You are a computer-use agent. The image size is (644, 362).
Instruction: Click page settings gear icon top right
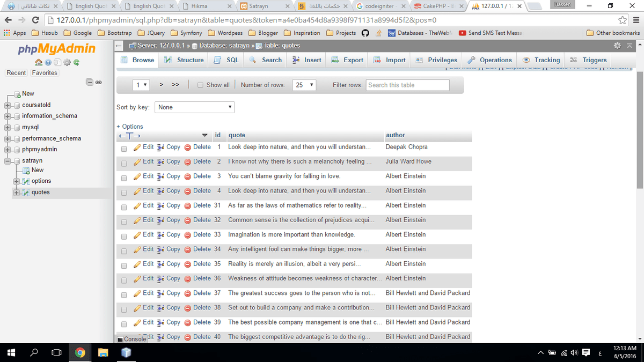point(617,46)
